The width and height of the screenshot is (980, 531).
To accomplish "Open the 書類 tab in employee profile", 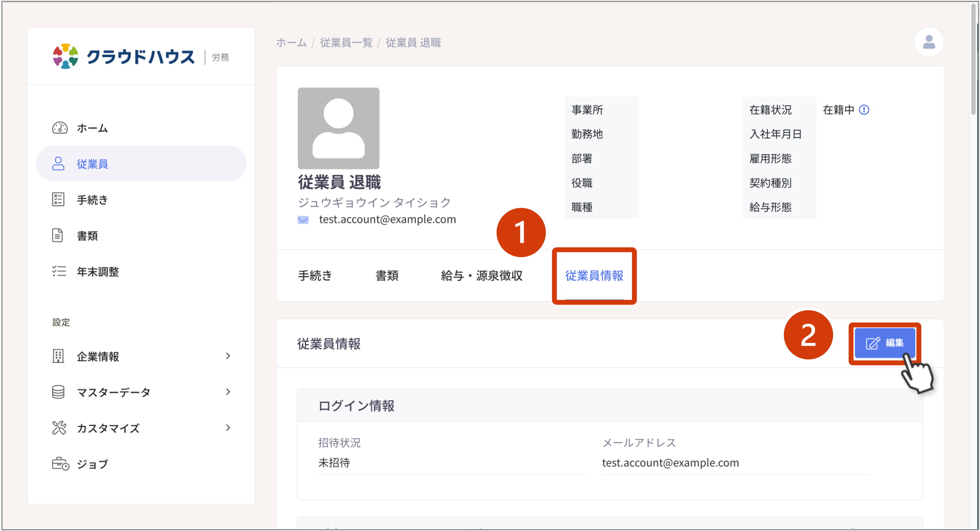I will coord(386,275).
